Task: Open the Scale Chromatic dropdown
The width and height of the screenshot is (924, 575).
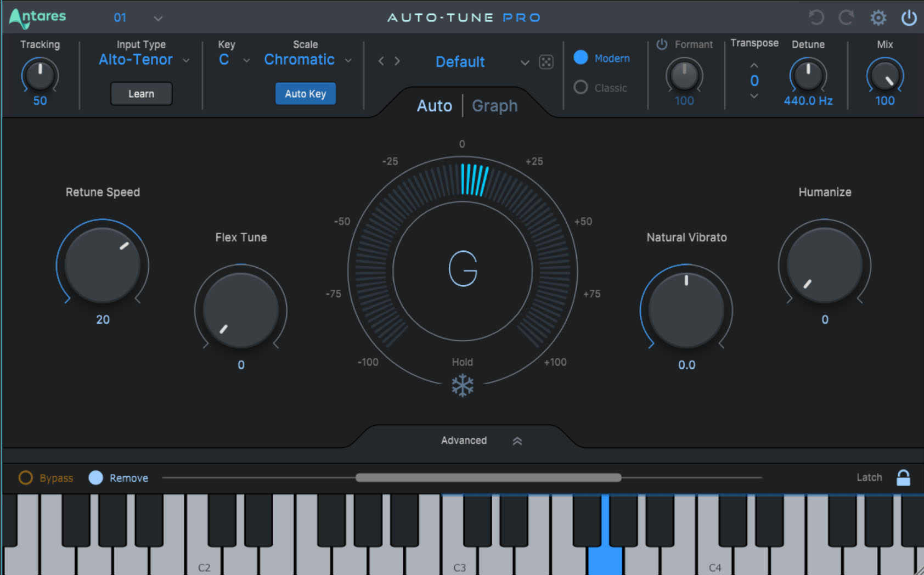Action: [308, 60]
